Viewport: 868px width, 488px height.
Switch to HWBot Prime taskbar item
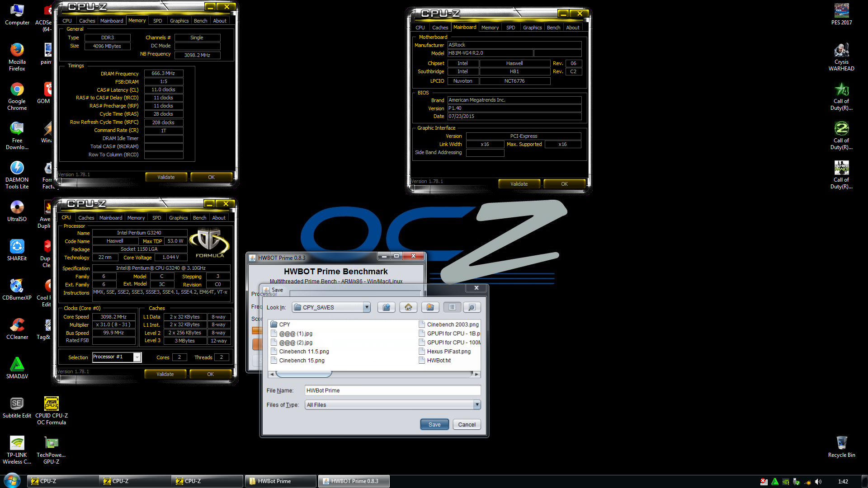pyautogui.click(x=280, y=481)
